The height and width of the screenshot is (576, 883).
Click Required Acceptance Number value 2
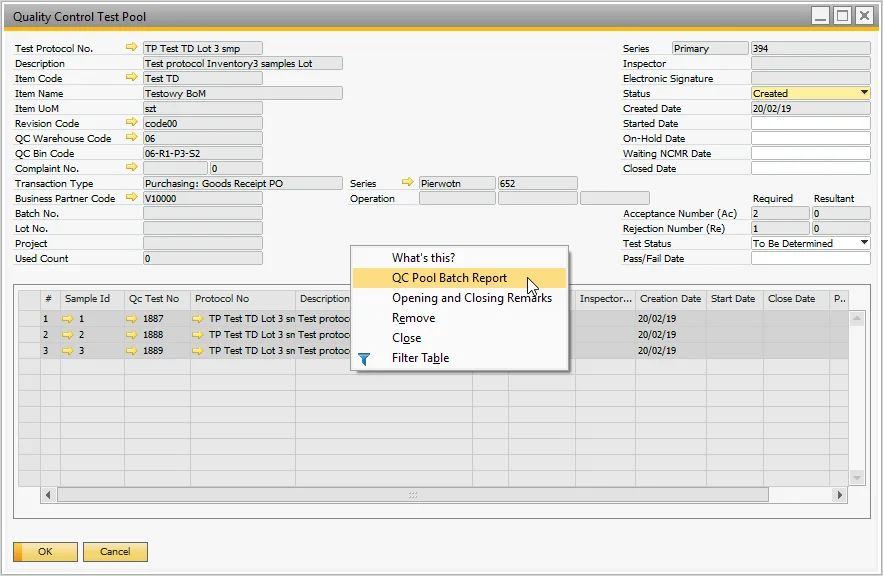pyautogui.click(x=780, y=213)
